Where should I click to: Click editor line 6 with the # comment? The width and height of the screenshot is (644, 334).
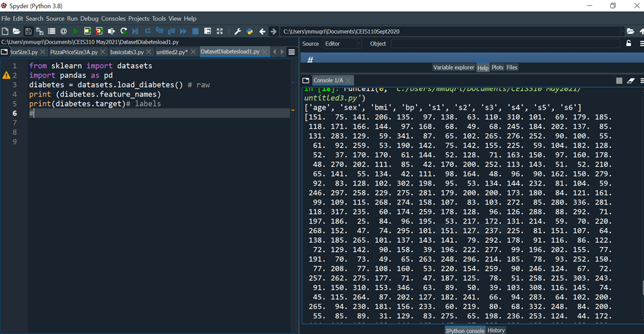point(159,114)
